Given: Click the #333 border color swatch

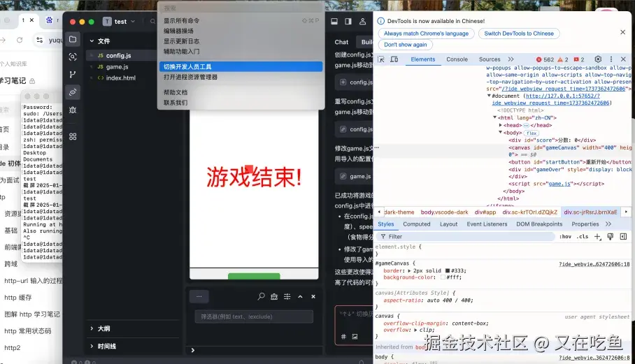Looking at the screenshot, I should 448,271.
